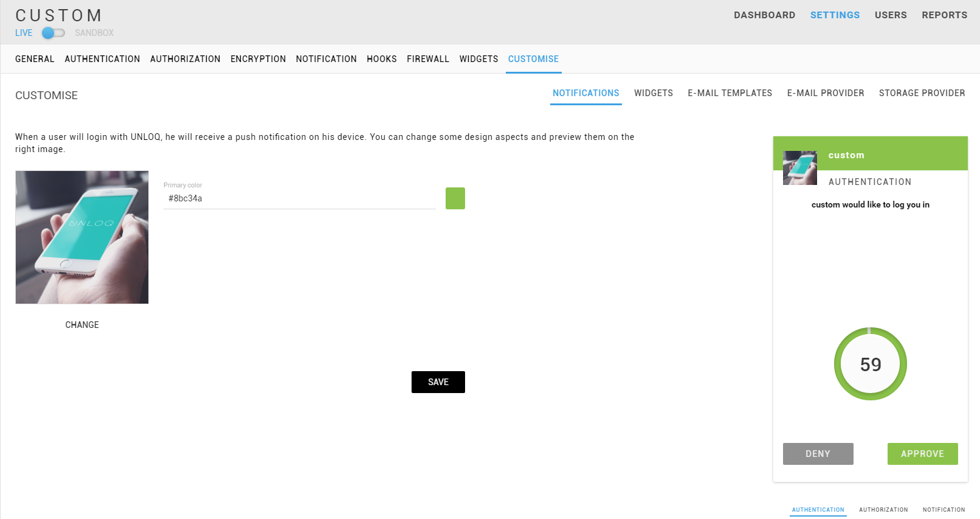
Task: Open the Widgets settings tab in main navigation
Action: 478,59
